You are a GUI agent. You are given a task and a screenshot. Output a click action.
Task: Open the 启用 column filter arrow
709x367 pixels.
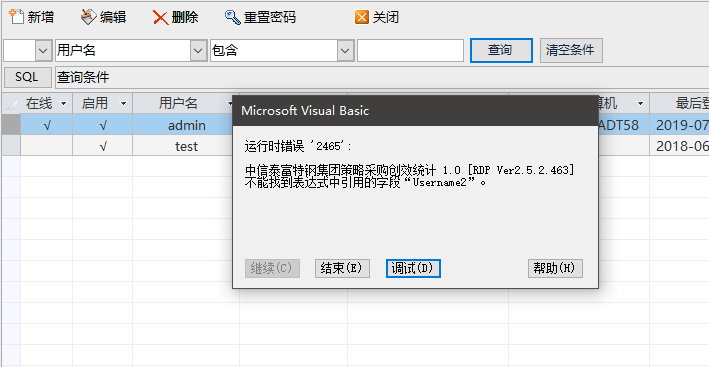coord(123,104)
